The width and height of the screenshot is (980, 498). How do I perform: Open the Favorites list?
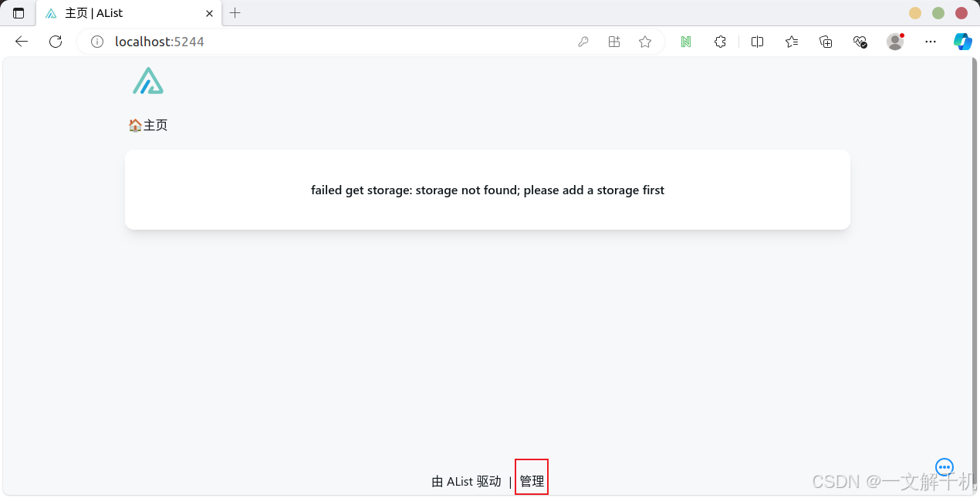792,42
